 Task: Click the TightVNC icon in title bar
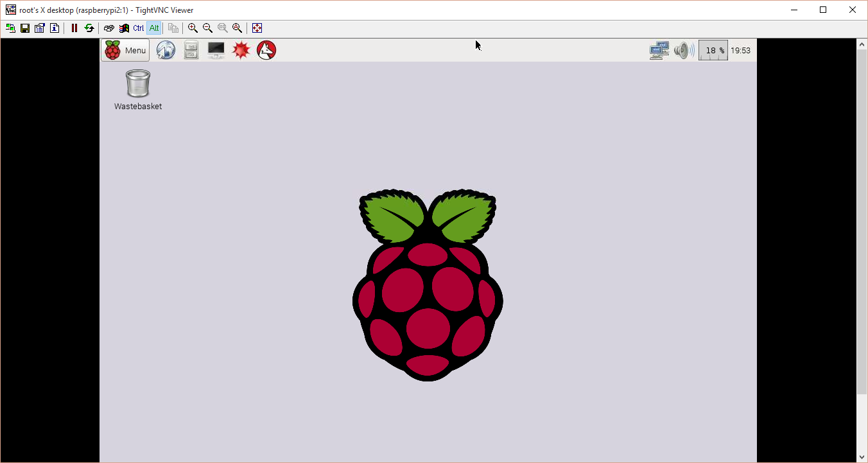point(11,10)
